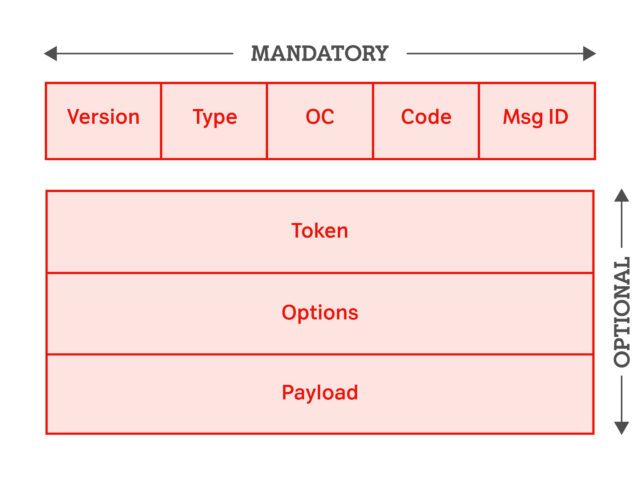Click the vertical OPTIONAL label
640x480 pixels.
pyautogui.click(x=622, y=312)
